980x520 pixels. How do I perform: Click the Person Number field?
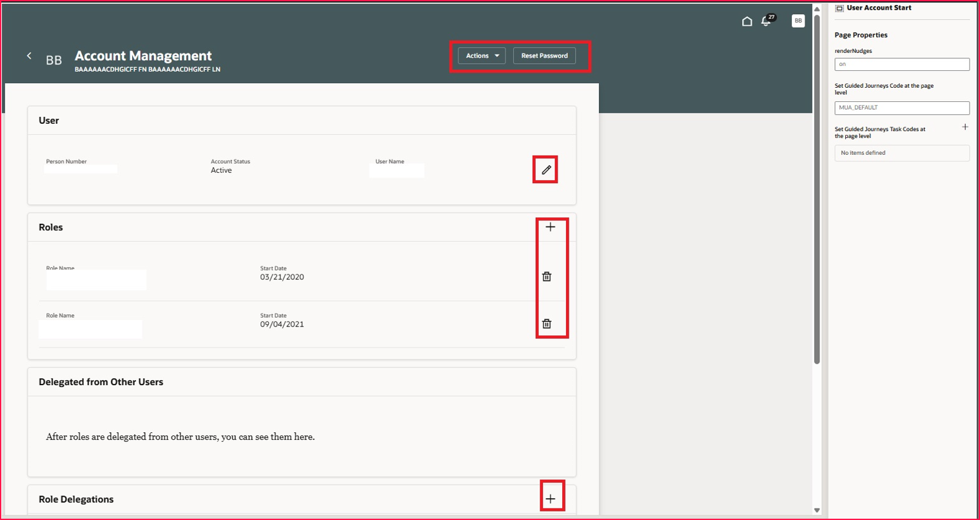click(81, 169)
